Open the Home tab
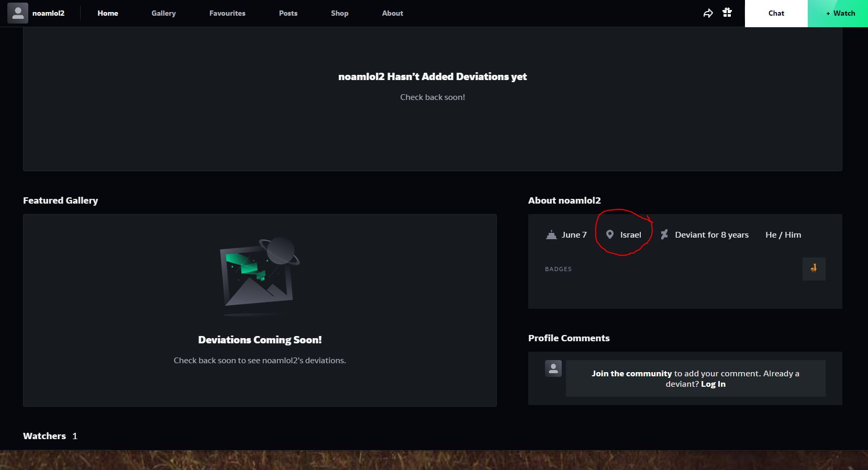The image size is (868, 470). click(108, 13)
